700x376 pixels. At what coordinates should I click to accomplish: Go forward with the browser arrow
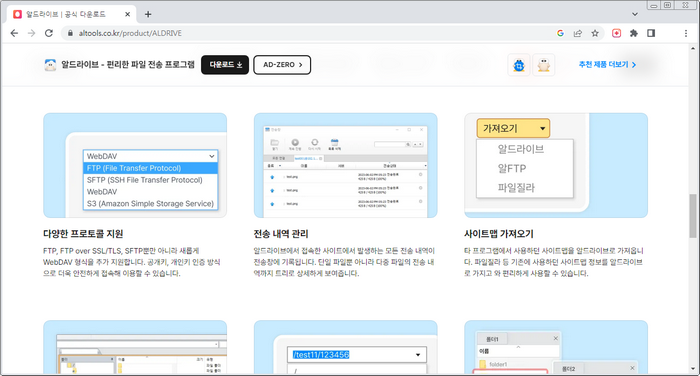(31, 33)
